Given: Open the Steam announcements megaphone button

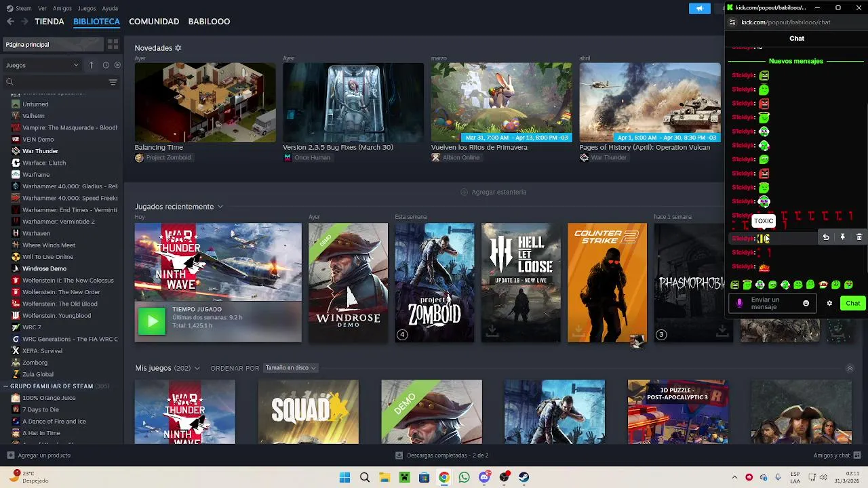Looking at the screenshot, I should [x=699, y=8].
